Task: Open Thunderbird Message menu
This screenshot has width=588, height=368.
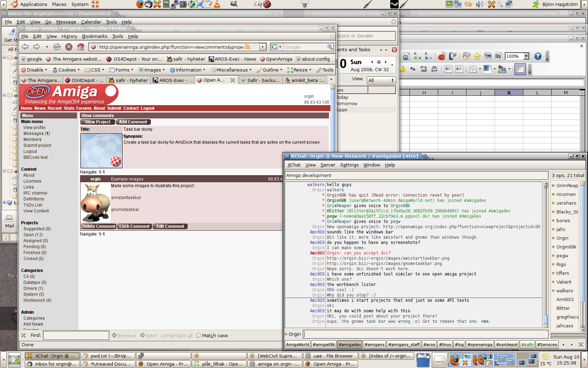Action: [66, 22]
